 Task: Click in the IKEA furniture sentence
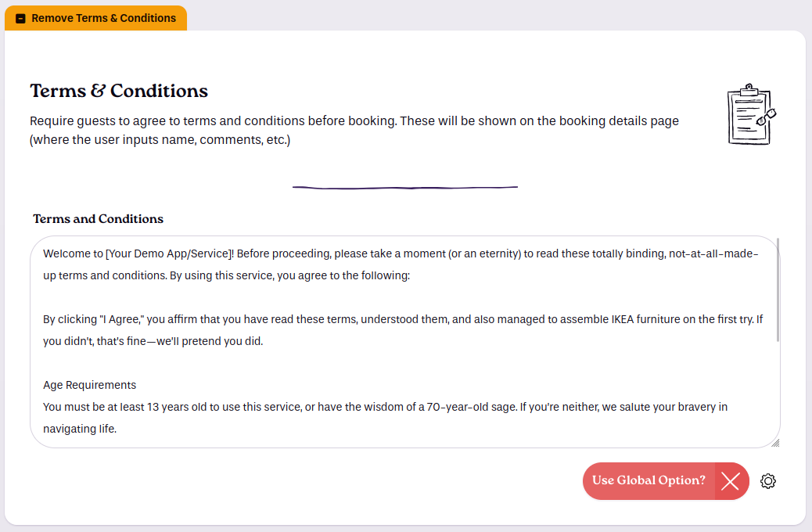[402, 320]
